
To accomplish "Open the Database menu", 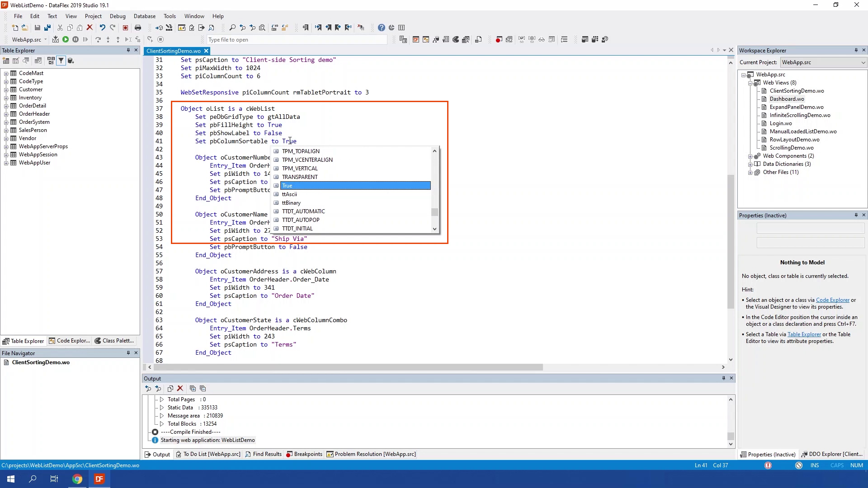I will click(144, 16).
